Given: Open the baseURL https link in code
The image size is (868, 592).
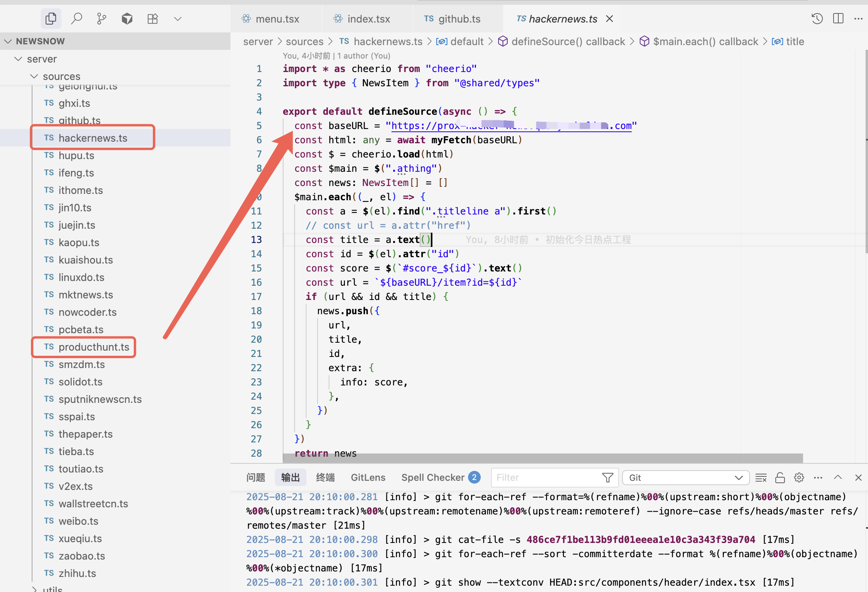Looking at the screenshot, I should (511, 126).
